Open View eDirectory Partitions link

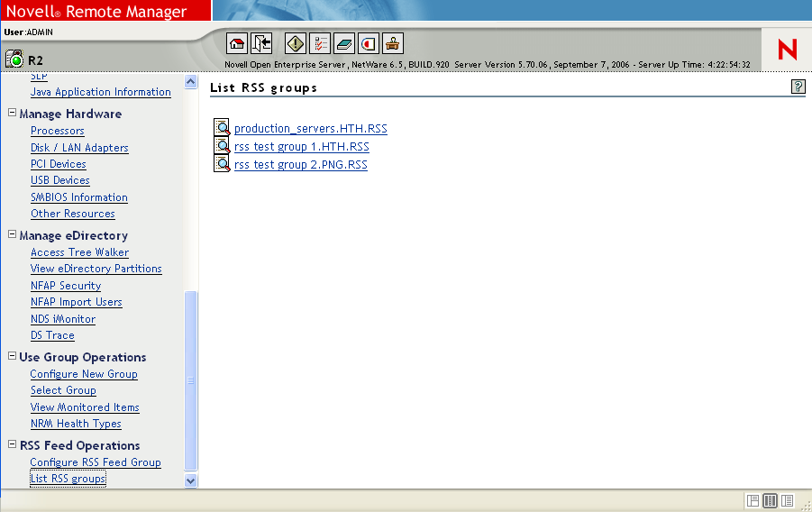[96, 269]
